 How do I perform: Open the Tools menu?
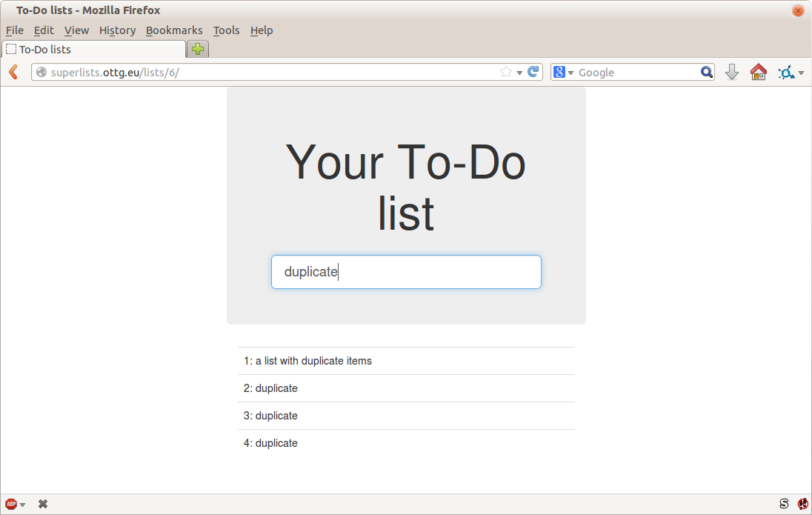tap(226, 30)
